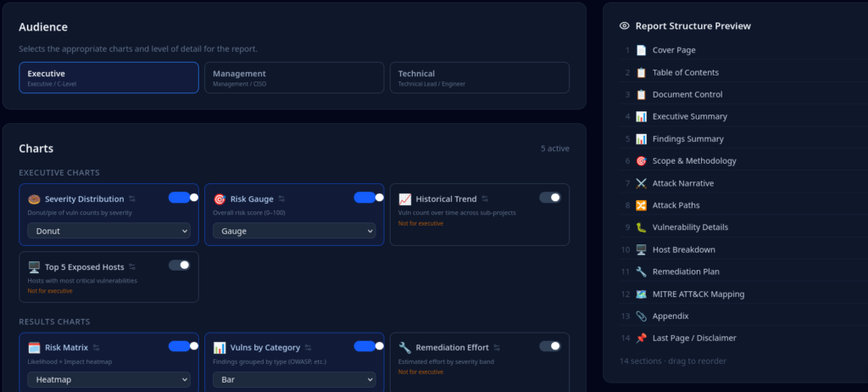Open the Heatmap chart type dropdown
Image resolution: width=868 pixels, height=392 pixels.
click(109, 379)
